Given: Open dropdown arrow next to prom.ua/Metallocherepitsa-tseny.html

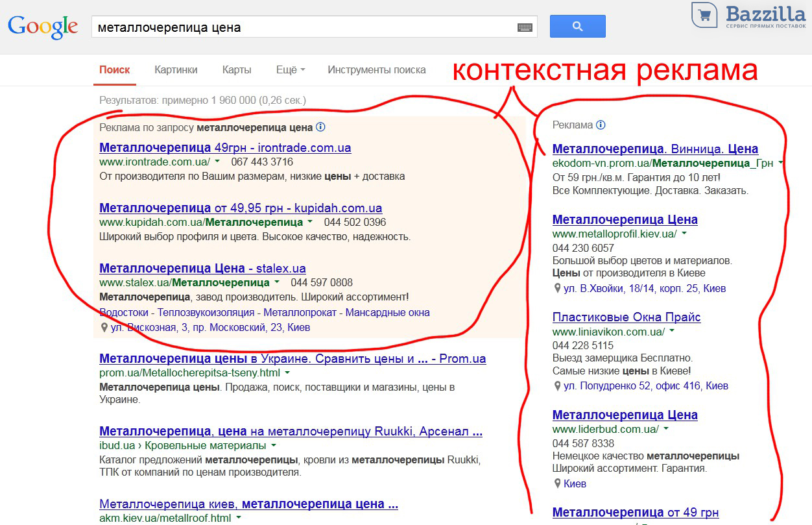Looking at the screenshot, I should tap(287, 373).
